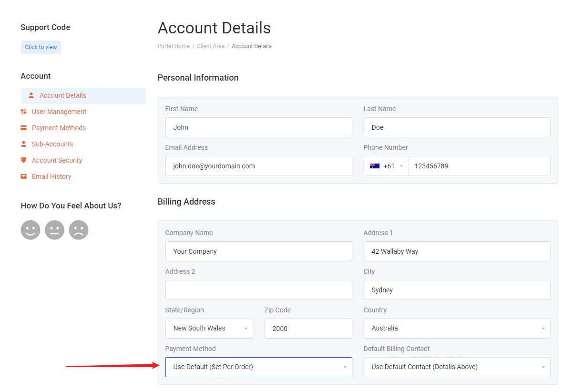The image size is (573, 392).
Task: Select the happy smiley face rating
Action: [x=31, y=230]
